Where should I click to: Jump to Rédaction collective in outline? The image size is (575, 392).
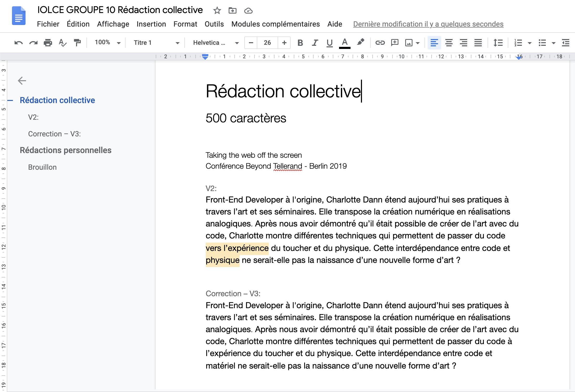tap(57, 100)
